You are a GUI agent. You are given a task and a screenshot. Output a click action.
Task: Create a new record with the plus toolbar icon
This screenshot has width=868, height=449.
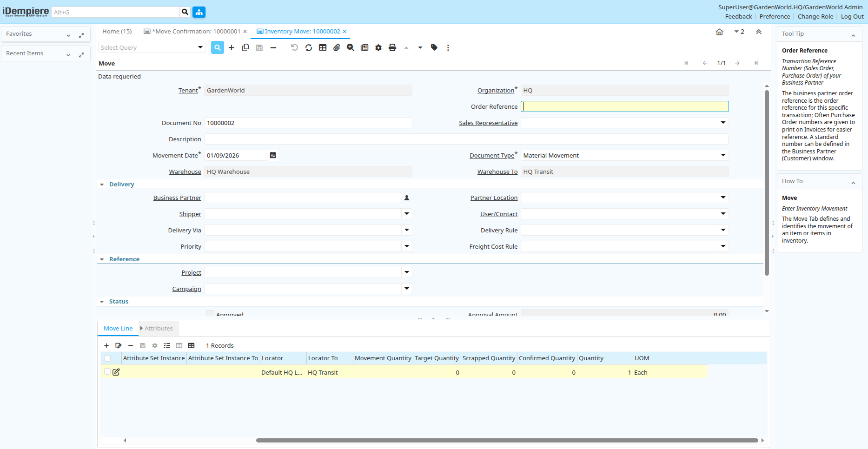click(x=232, y=47)
